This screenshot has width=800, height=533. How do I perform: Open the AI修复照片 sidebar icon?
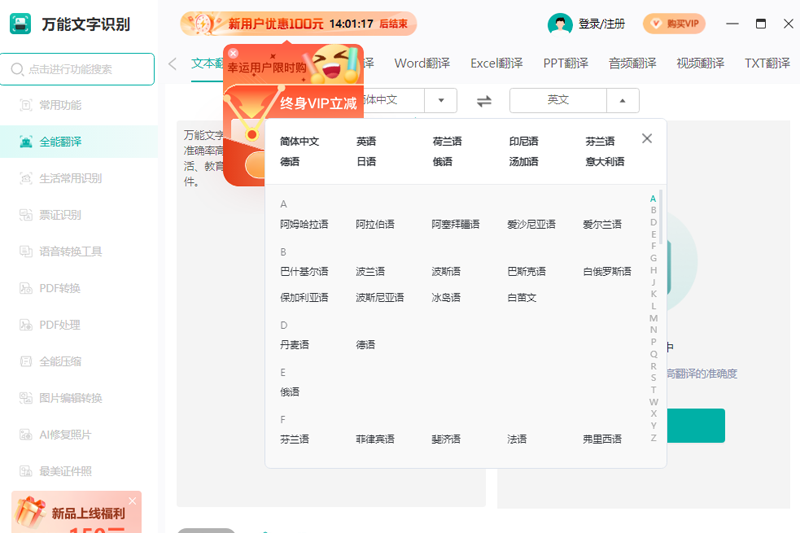tap(26, 435)
